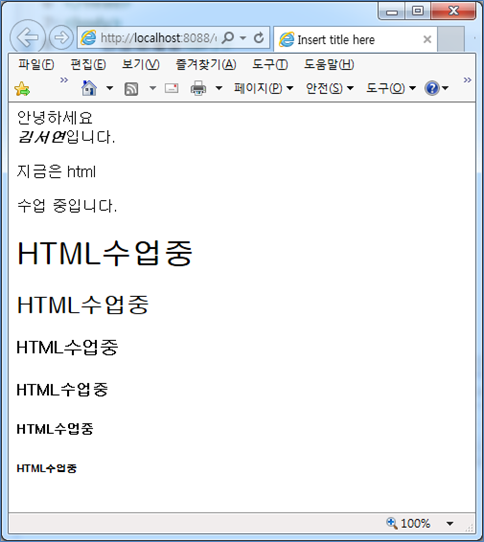The width and height of the screenshot is (484, 542).
Task: Click the localhost:8088 address field
Action: (158, 38)
